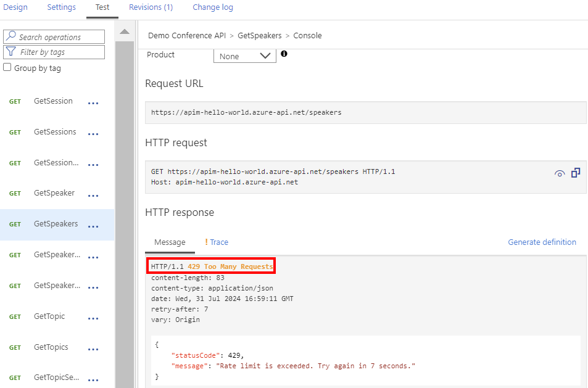Click the Product info icon

[284, 54]
